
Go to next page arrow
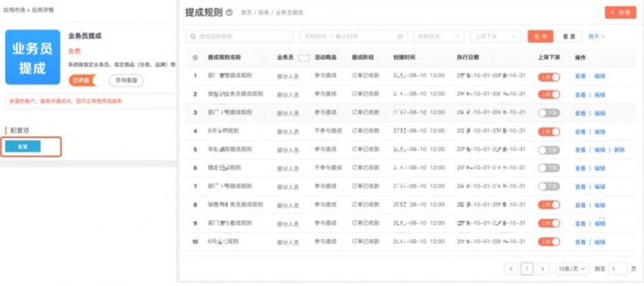[543, 269]
